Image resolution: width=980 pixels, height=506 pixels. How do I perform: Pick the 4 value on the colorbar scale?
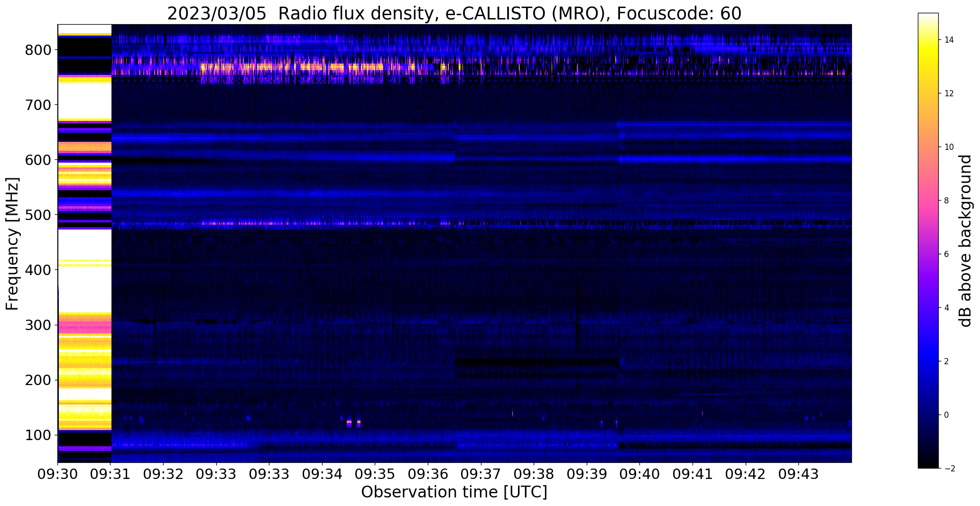946,308
